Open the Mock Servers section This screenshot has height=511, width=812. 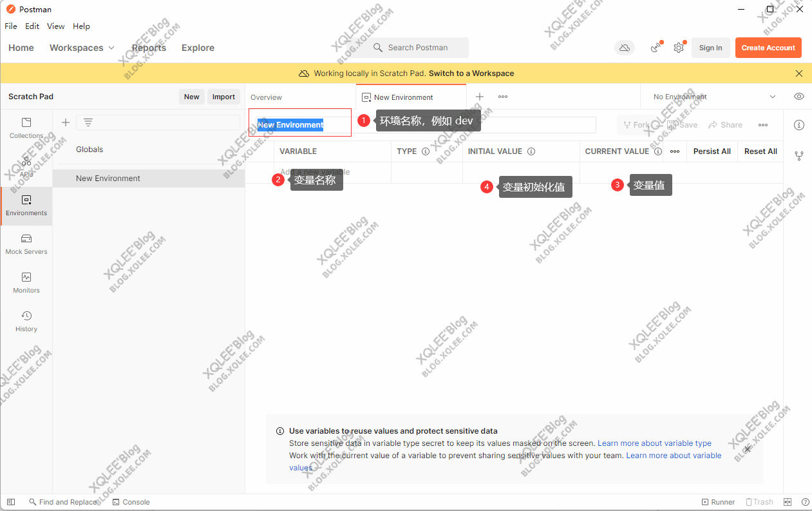26,244
